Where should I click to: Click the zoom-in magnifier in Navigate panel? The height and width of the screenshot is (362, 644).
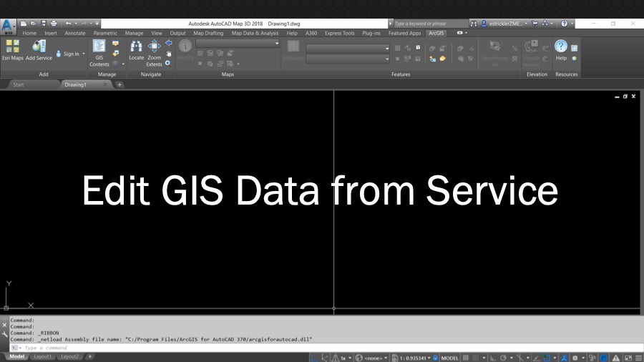[x=167, y=63]
